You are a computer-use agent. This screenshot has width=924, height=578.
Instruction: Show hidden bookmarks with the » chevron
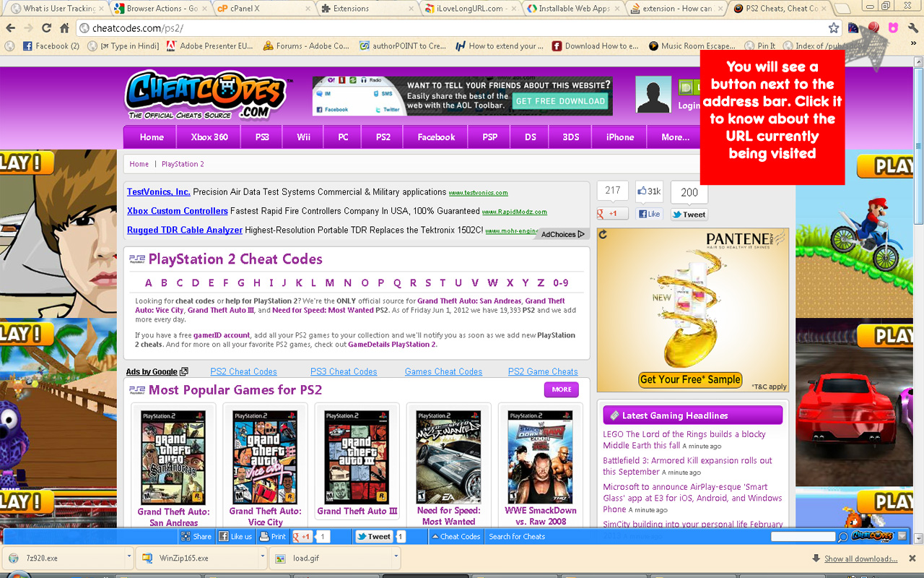[x=913, y=45]
